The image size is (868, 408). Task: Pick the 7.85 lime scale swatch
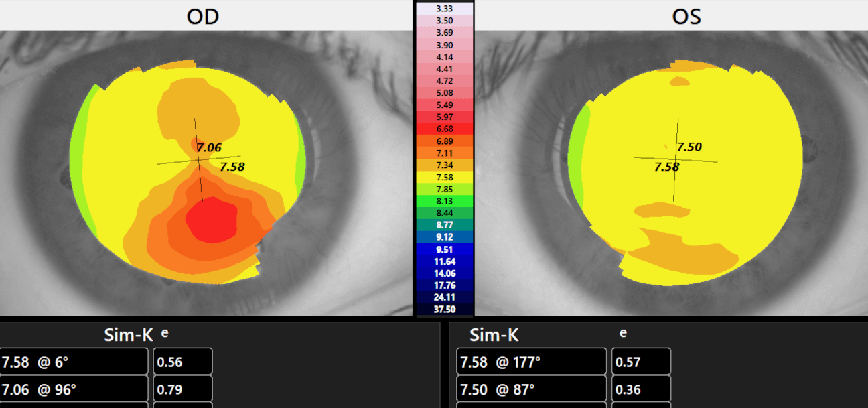(x=444, y=189)
